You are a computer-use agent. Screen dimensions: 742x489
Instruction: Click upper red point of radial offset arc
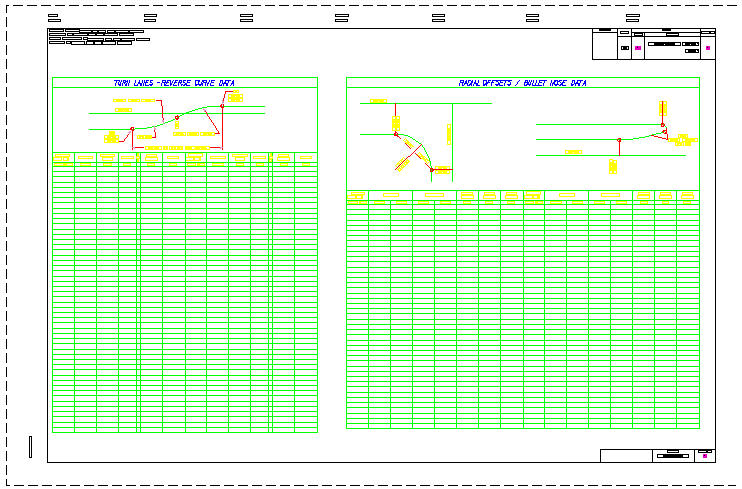click(396, 133)
